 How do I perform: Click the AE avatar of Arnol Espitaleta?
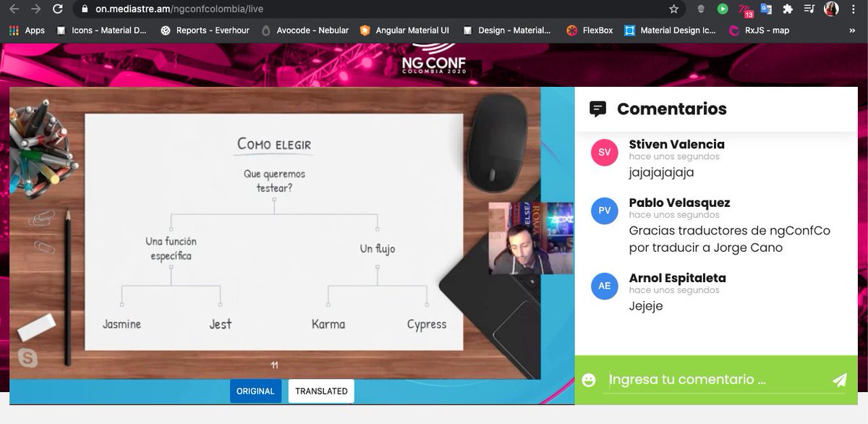[x=605, y=286]
